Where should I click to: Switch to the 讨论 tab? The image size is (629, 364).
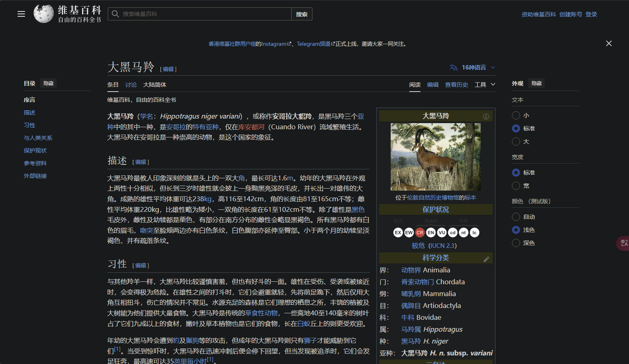coord(131,85)
